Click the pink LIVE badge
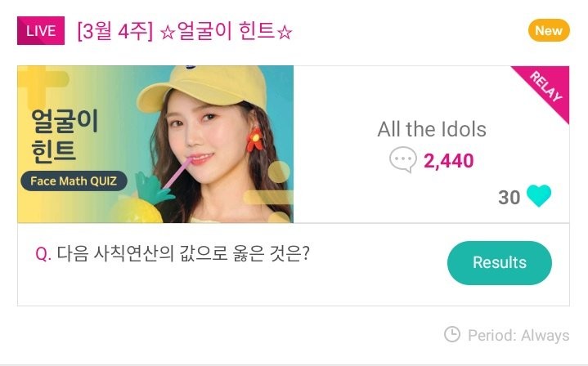The height and width of the screenshot is (366, 588). 40,31
